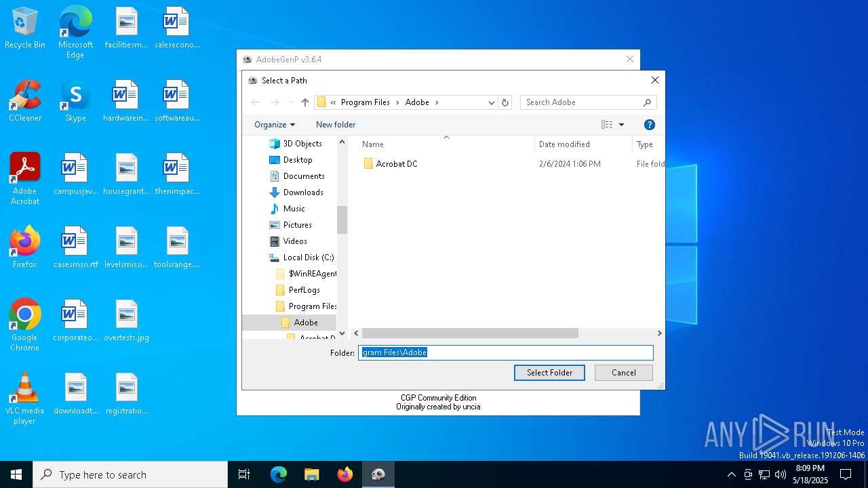Select the casesmsn.rtf desktop file

tap(75, 247)
